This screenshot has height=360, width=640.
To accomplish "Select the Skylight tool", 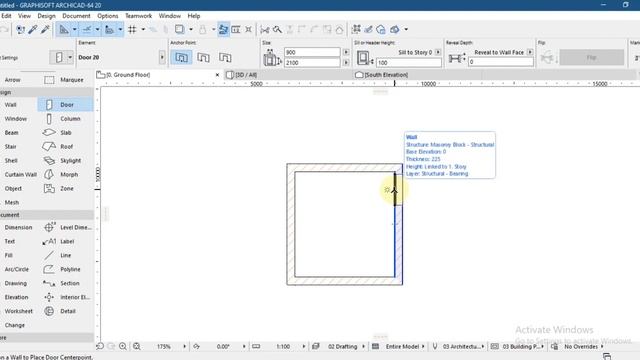I will [65, 160].
